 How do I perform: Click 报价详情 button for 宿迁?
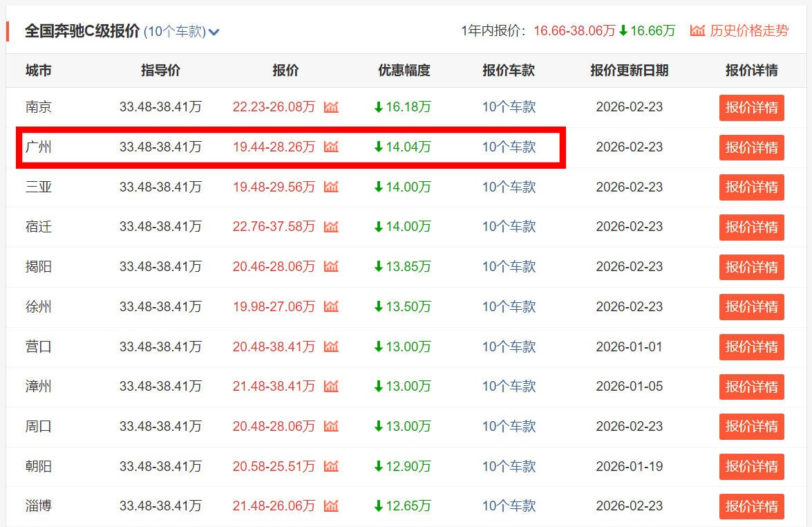coord(751,228)
